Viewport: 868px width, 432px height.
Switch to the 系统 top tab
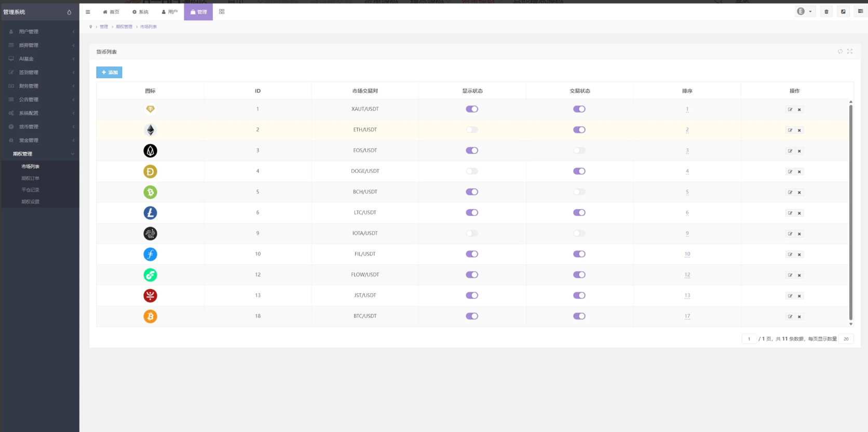coord(140,12)
